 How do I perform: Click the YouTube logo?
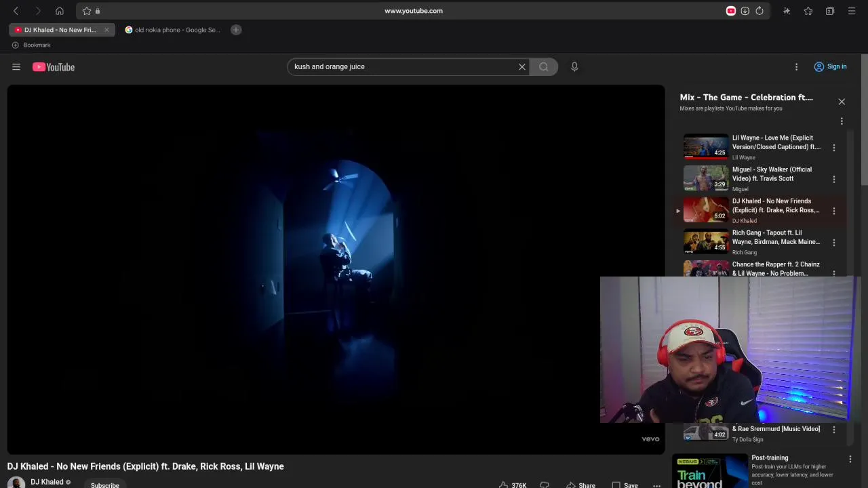click(x=54, y=67)
